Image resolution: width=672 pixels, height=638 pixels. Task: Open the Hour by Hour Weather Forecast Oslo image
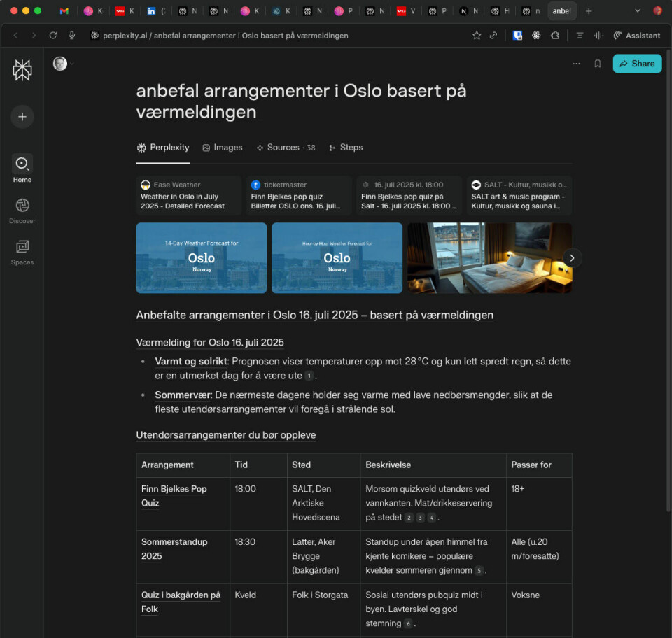coord(337,257)
